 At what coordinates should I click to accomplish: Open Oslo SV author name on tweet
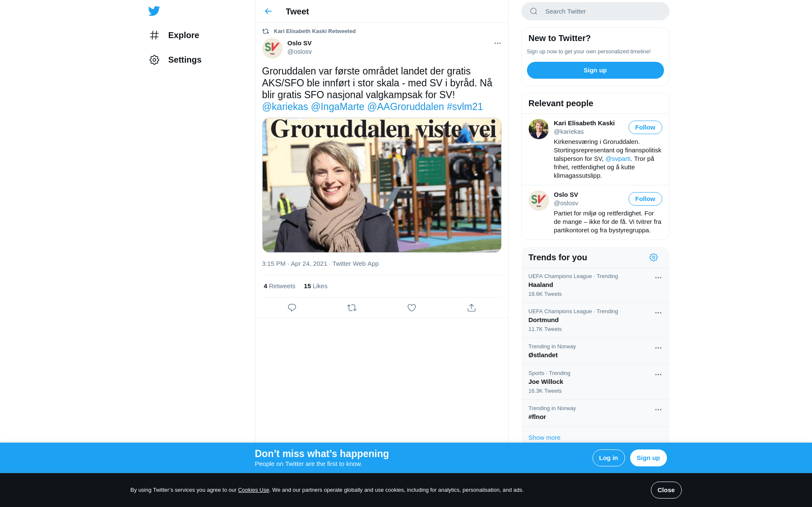(299, 43)
